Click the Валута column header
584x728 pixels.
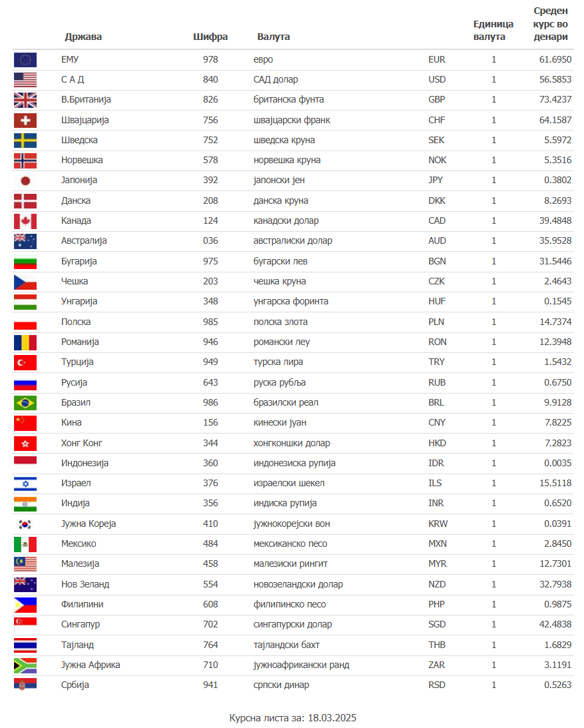point(273,37)
